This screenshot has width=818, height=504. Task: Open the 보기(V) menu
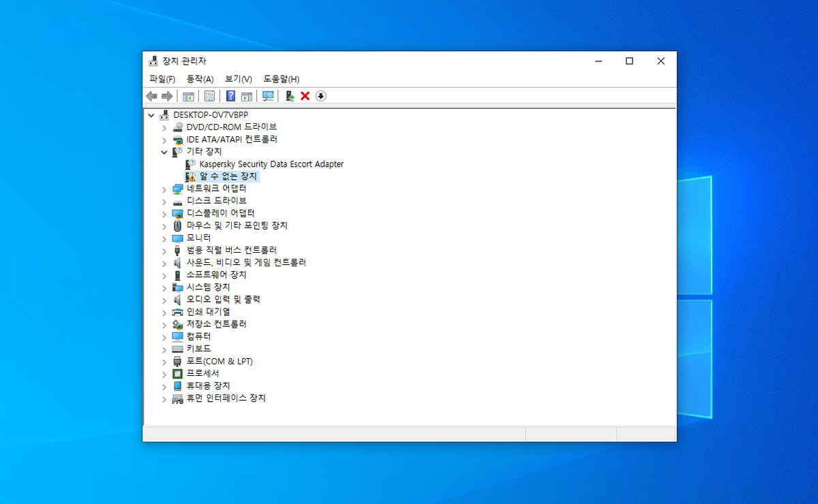[x=239, y=79]
